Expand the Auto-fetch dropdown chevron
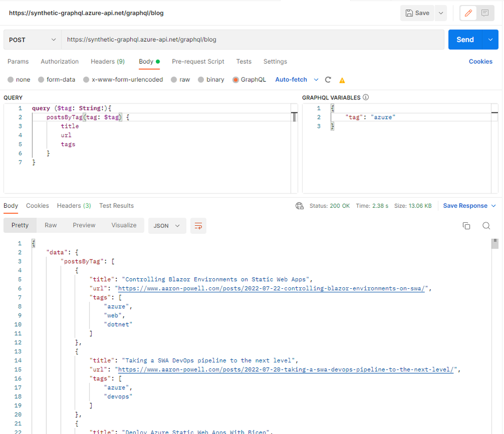Screen dimensions: 504x434 click(316, 80)
